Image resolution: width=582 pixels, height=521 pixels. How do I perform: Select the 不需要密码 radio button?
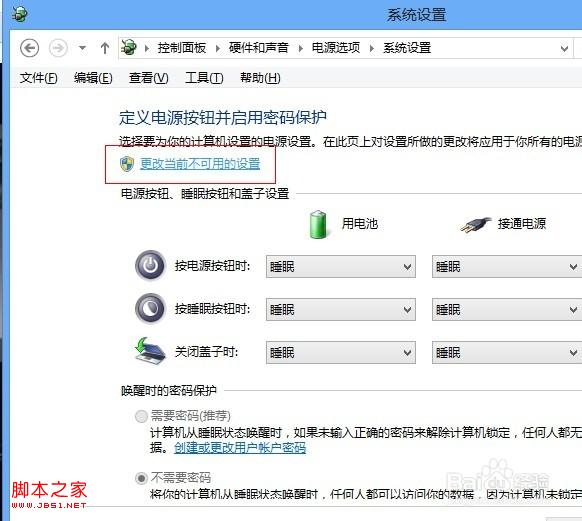point(141,478)
